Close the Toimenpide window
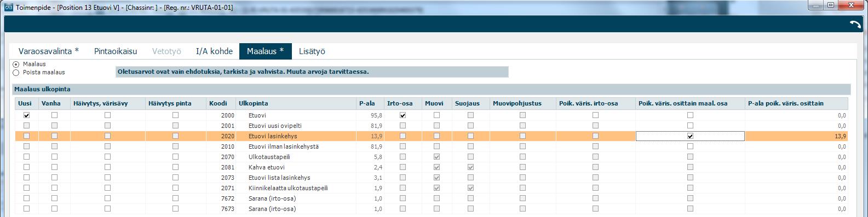The height and width of the screenshot is (217, 868). click(851, 5)
